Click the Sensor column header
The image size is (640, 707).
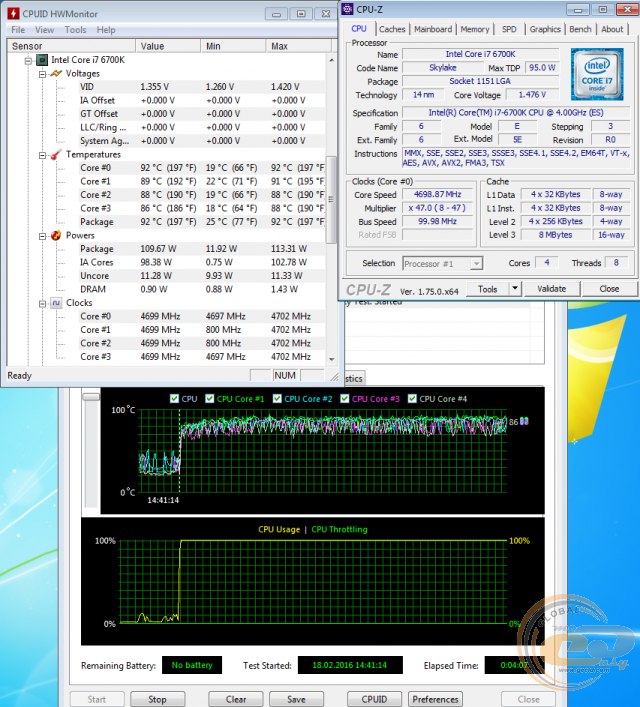71,46
